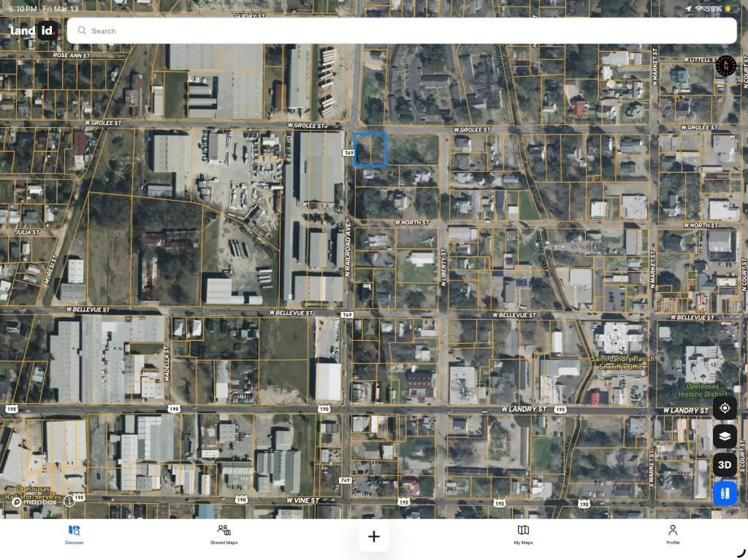Click the compass to reset north
This screenshot has width=748, height=560.
725,66
